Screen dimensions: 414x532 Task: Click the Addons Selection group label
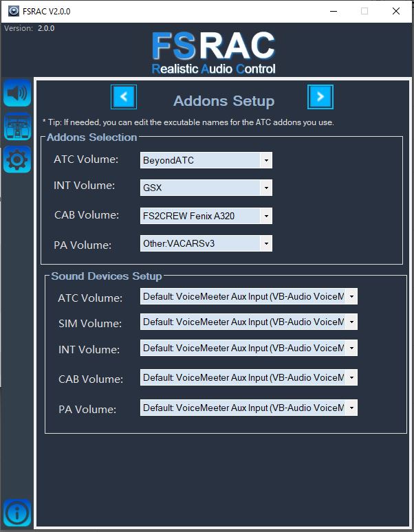(92, 137)
